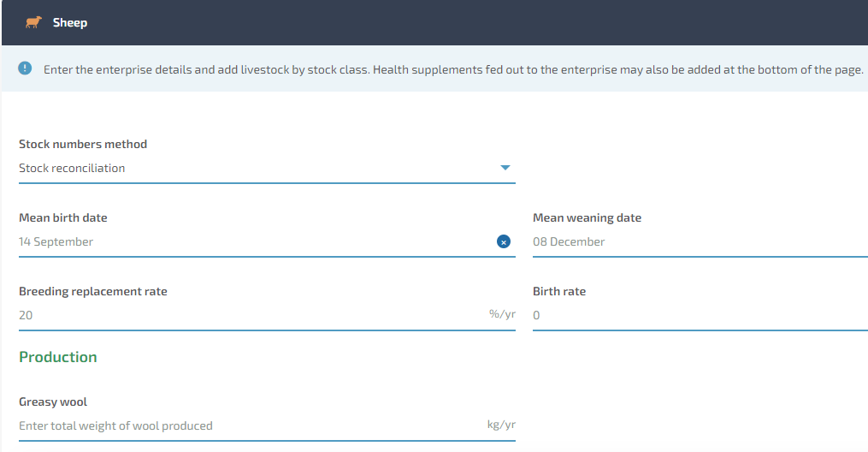This screenshot has height=452, width=868.
Task: Click the Birth rate label
Action: tap(559, 291)
